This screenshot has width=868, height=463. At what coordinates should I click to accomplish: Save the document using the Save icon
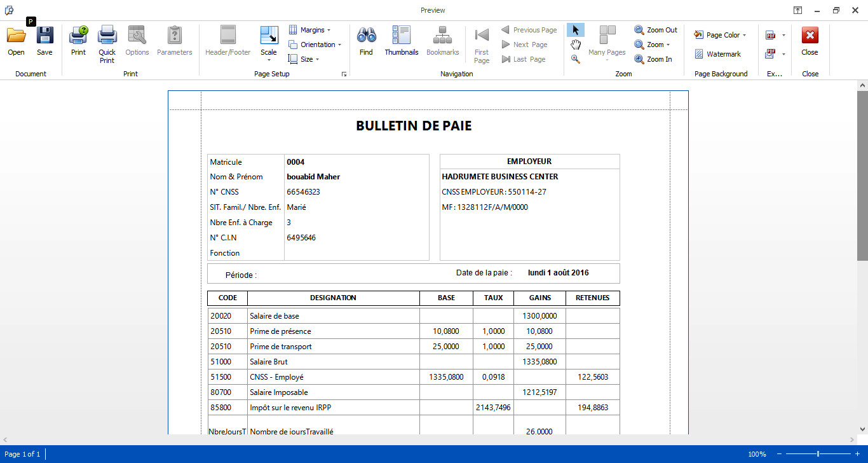tap(44, 41)
